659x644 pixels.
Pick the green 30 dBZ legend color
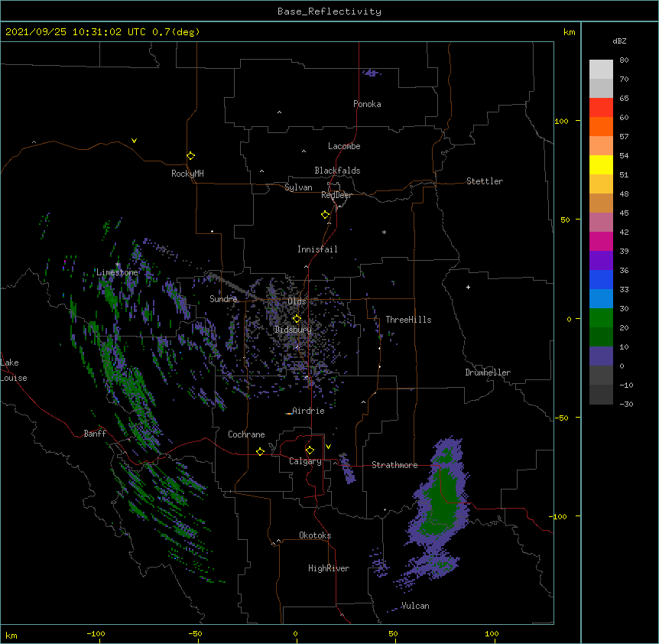pos(601,318)
